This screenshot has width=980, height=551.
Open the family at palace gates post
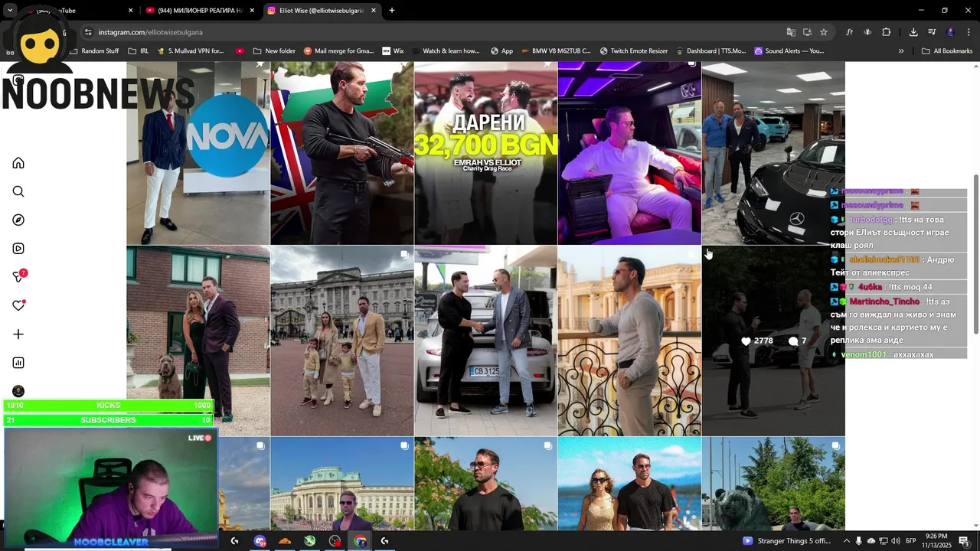(x=341, y=341)
